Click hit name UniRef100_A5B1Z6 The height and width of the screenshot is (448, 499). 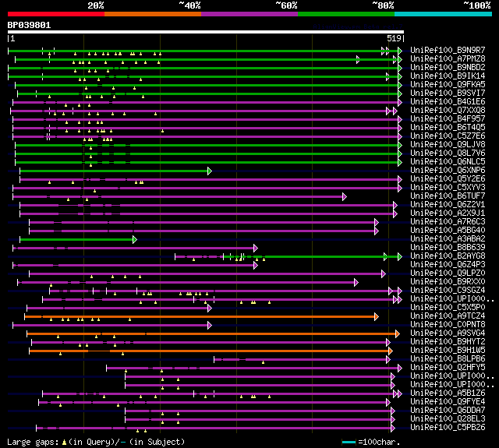pyautogui.click(x=448, y=393)
